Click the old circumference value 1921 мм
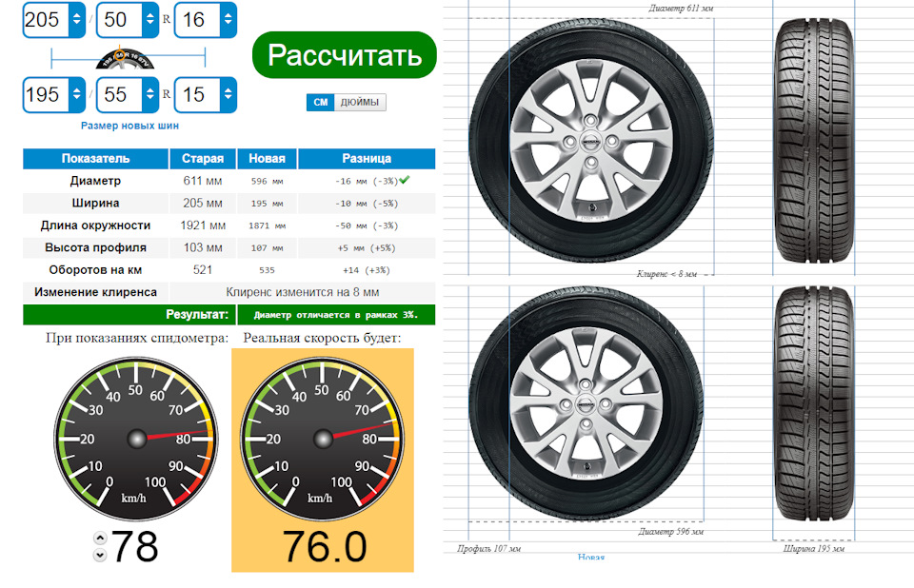The width and height of the screenshot is (914, 588). (203, 225)
